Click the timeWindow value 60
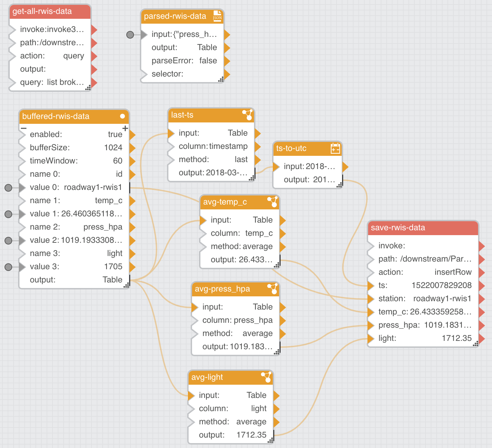492x448 pixels. [x=118, y=161]
